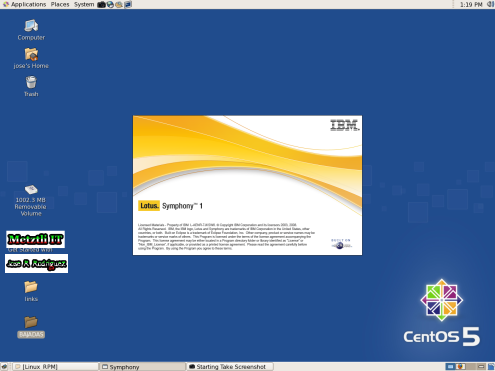Click the clock showing 1:19 PM

coord(471,5)
